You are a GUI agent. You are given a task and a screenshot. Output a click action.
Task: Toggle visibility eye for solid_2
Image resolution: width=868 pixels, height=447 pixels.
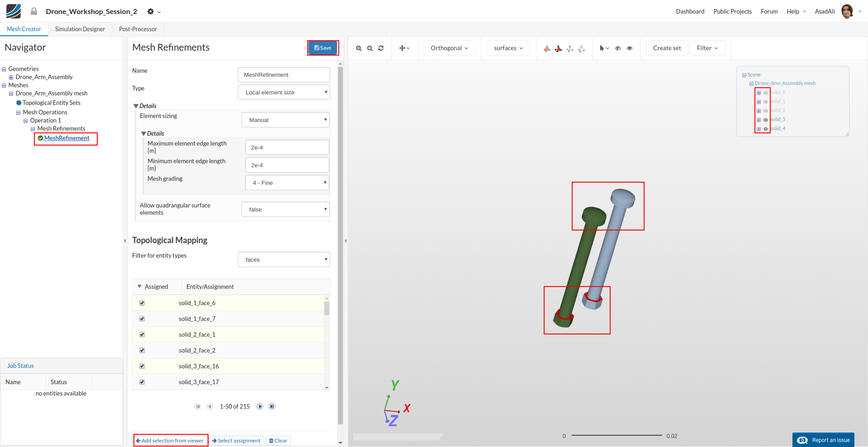pos(766,111)
